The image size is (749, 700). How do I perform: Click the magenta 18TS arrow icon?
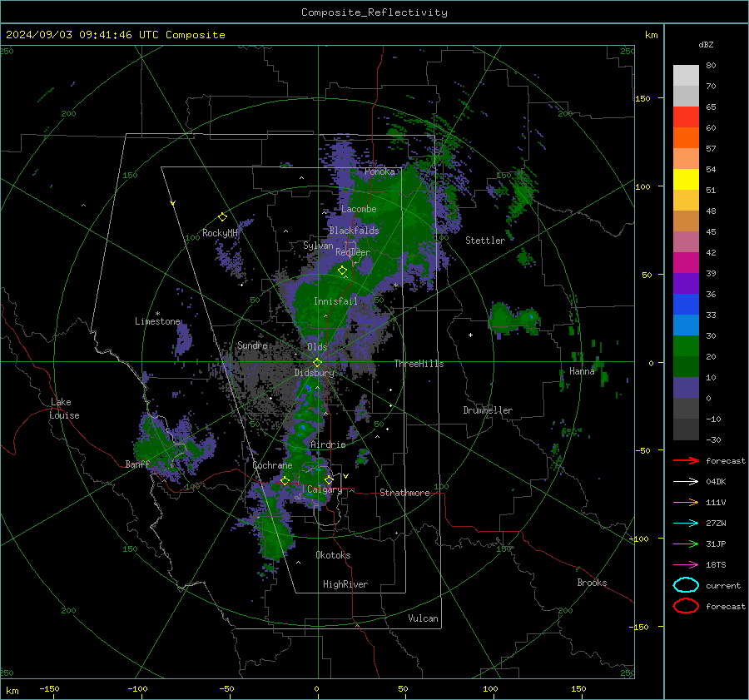click(686, 565)
